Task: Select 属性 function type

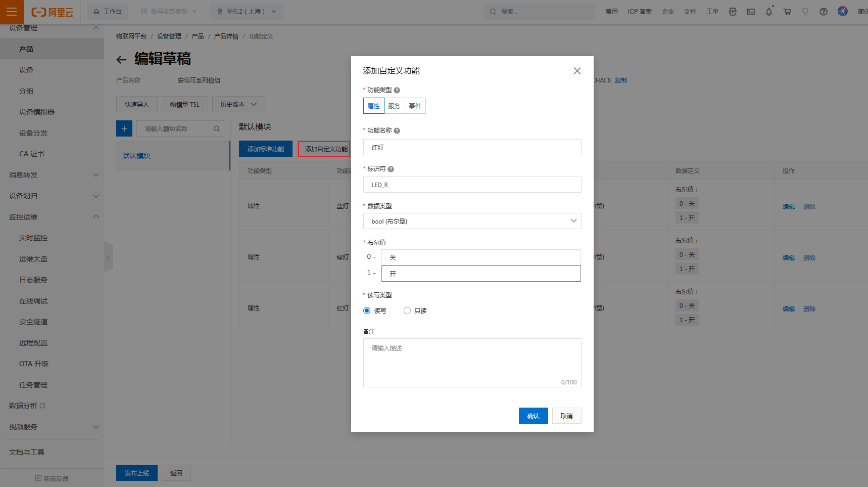Action: point(374,106)
